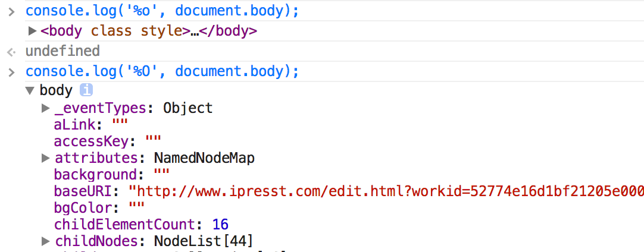Expand the <body class style> element node
Image resolution: width=644 pixels, height=252 pixels.
coord(32,31)
